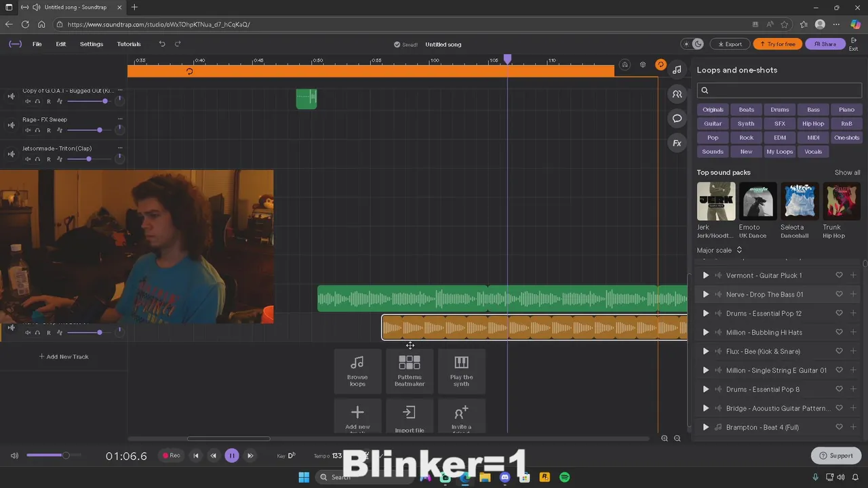Click the Try for free button
The height and width of the screenshot is (488, 868).
[x=777, y=44]
